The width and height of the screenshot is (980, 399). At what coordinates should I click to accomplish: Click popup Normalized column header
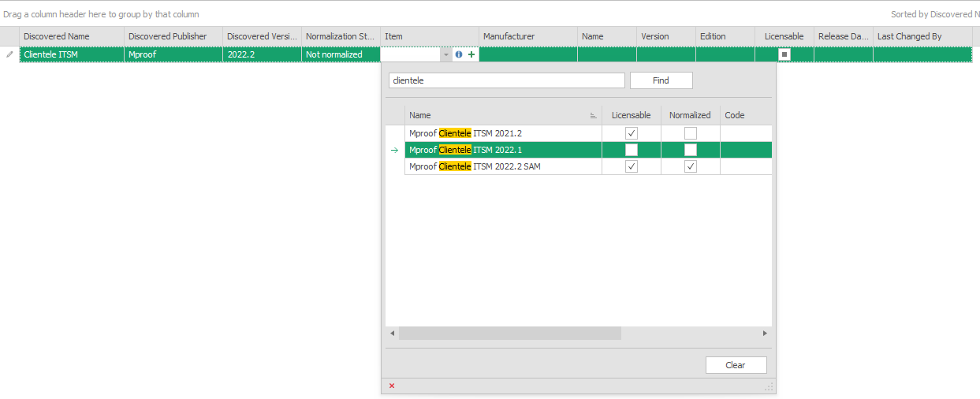691,115
